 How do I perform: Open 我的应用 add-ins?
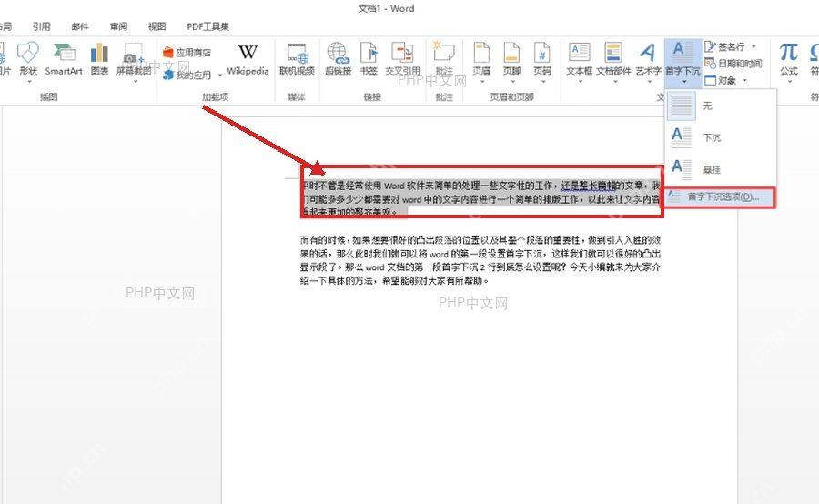tap(187, 76)
